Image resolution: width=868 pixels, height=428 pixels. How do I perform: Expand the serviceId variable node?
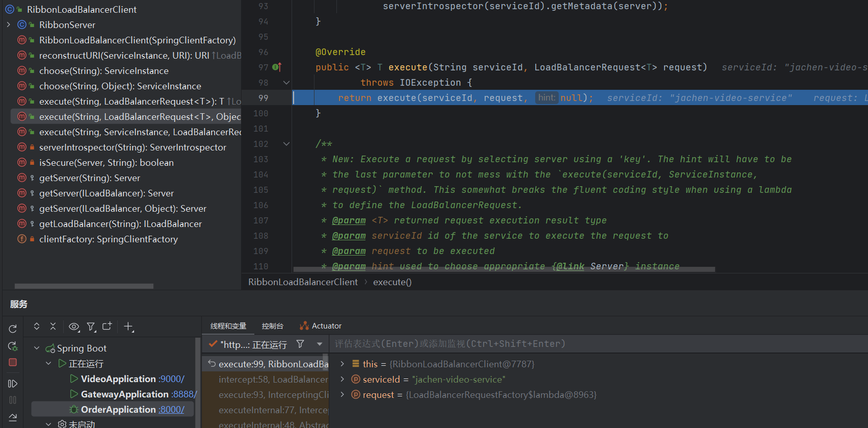coord(343,379)
